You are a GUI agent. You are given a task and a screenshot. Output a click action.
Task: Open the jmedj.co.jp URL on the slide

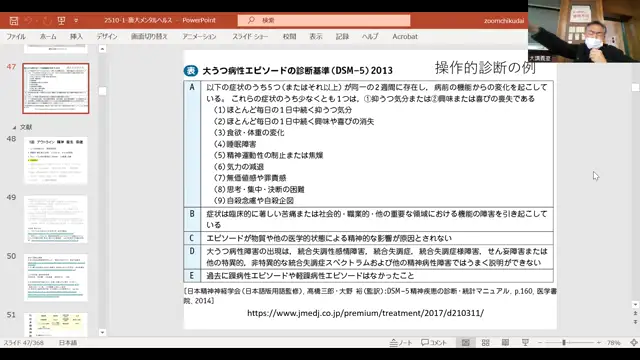pos(365,313)
